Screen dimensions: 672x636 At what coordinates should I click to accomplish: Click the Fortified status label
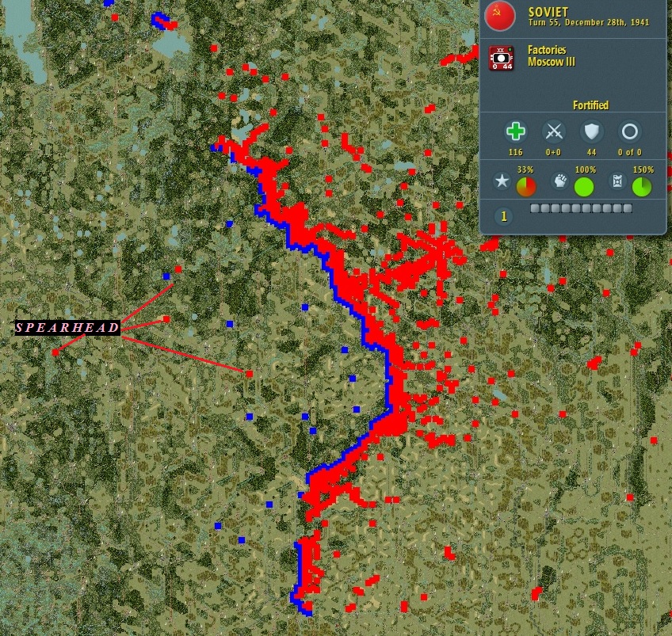(590, 105)
